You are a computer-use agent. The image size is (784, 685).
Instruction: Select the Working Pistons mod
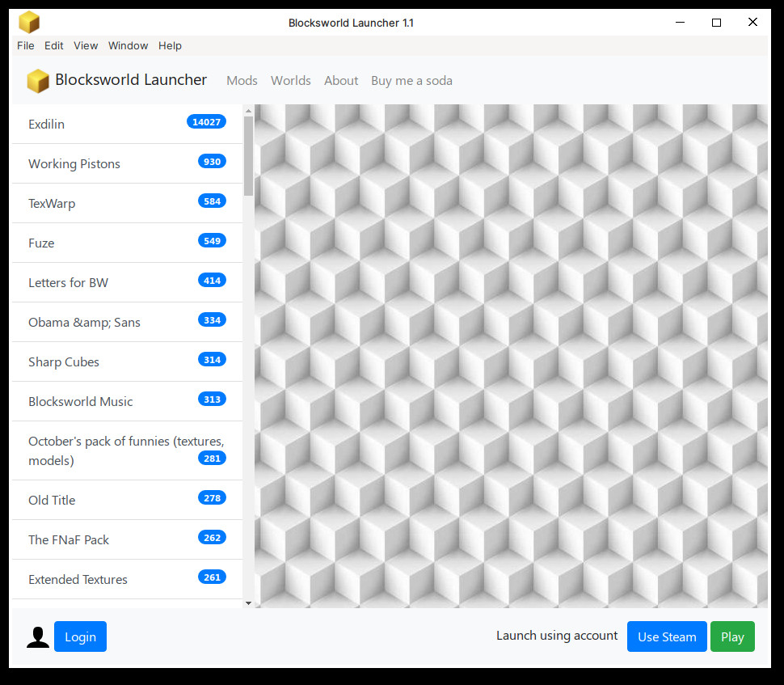tap(74, 164)
